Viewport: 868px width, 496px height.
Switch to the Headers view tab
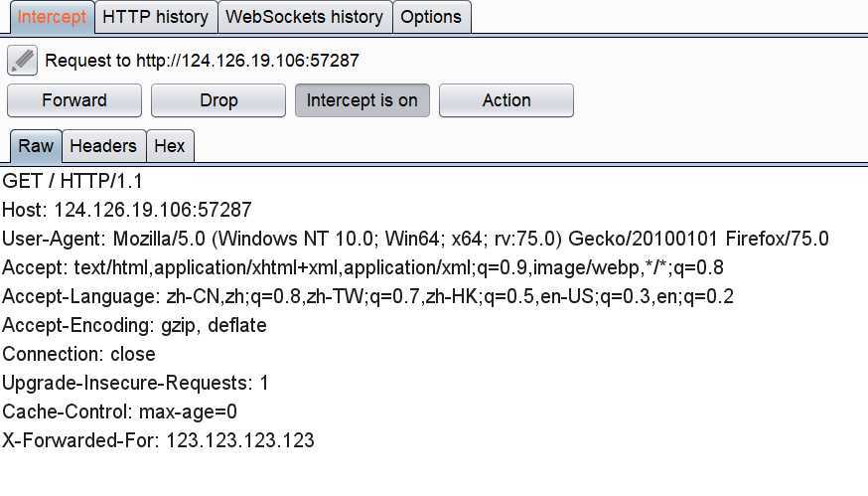pos(103,146)
